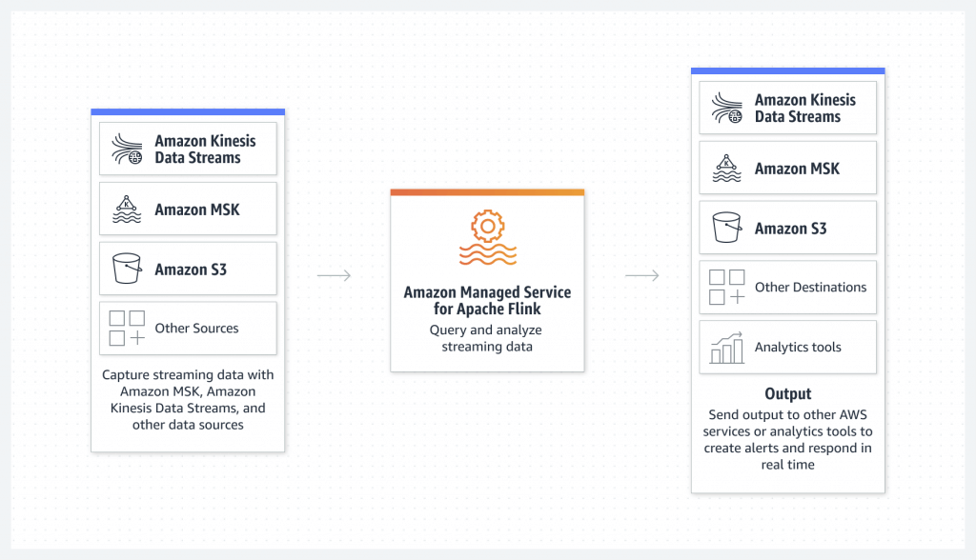Click 'Capture streaming data with Amazon MSK' description
976x560 pixels.
pyautogui.click(x=188, y=399)
